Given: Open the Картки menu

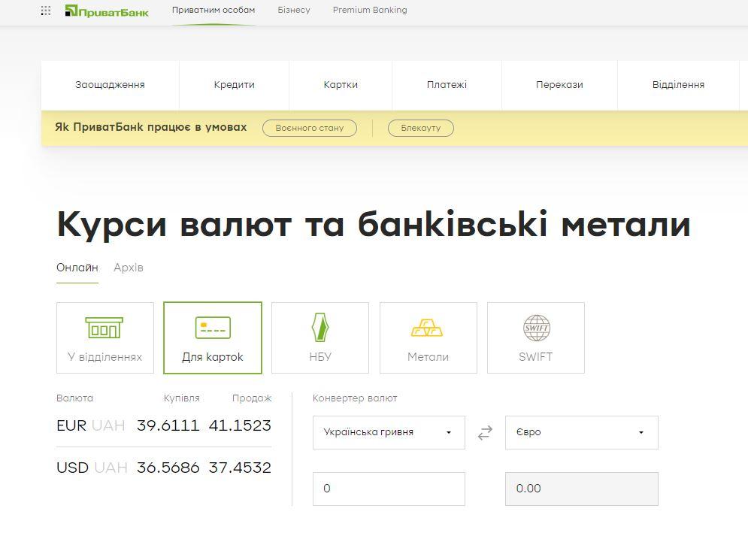Looking at the screenshot, I should [341, 85].
